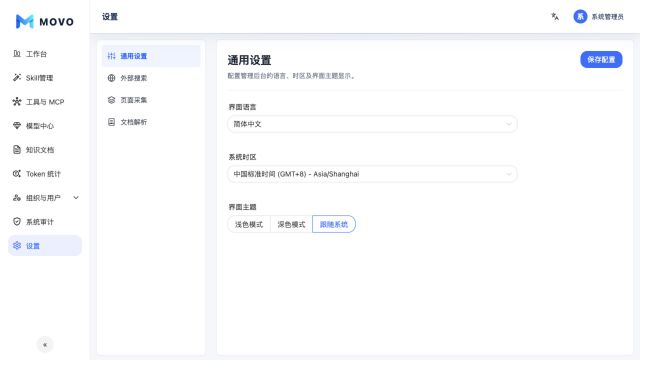The height and width of the screenshot is (378, 658).
Task: Open 工作台 in the sidebar
Action: point(45,54)
